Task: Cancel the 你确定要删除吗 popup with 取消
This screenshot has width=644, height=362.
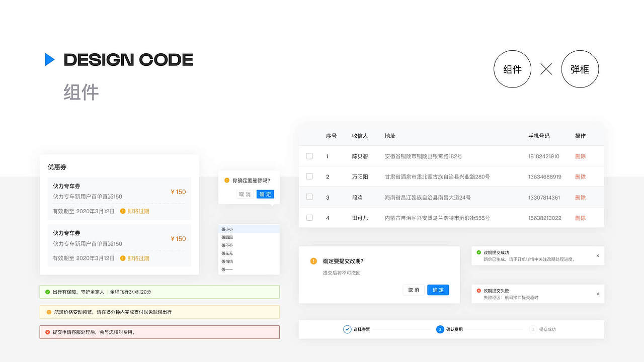Action: click(x=245, y=194)
